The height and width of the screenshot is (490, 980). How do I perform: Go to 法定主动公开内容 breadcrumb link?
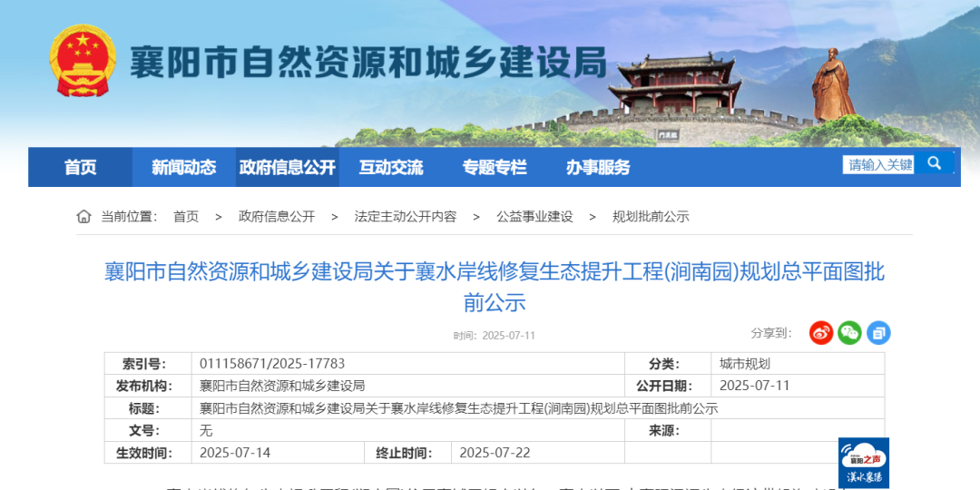point(406,217)
